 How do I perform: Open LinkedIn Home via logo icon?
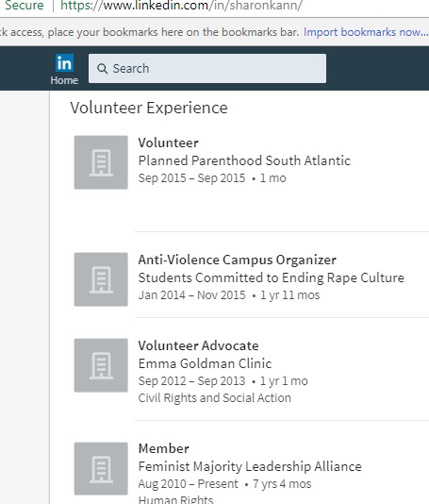tap(64, 63)
